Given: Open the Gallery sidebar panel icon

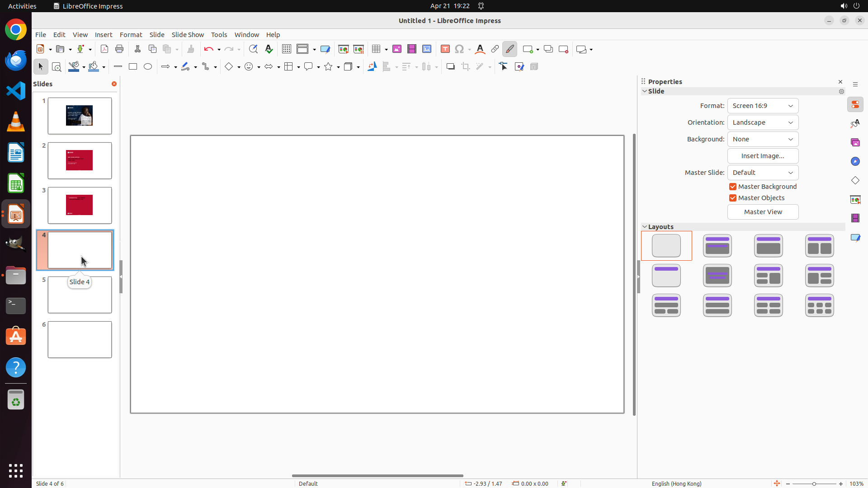Looking at the screenshot, I should (855, 143).
